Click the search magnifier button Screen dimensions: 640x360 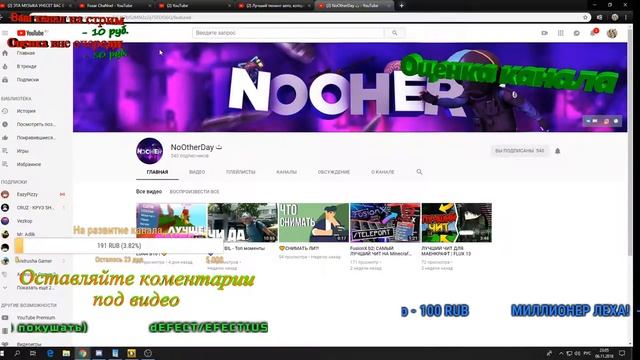click(x=394, y=33)
